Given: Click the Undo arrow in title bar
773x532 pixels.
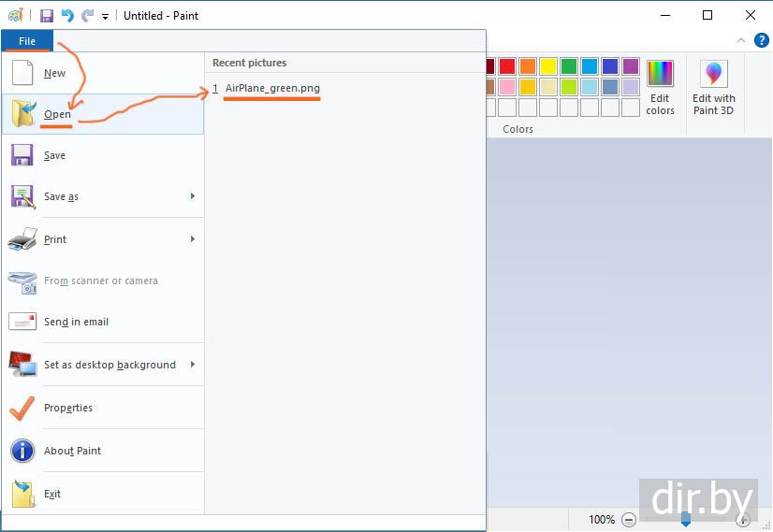Looking at the screenshot, I should coord(67,16).
